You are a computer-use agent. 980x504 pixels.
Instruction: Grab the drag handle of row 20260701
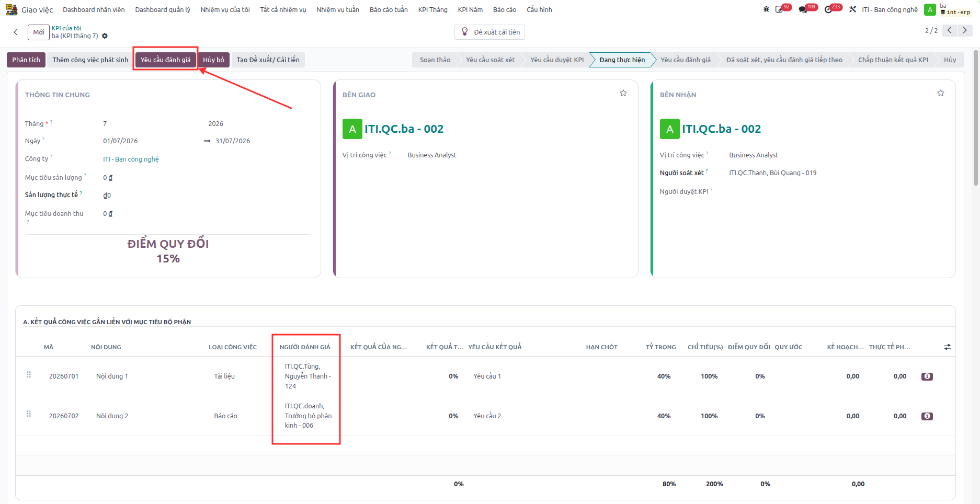29,375
